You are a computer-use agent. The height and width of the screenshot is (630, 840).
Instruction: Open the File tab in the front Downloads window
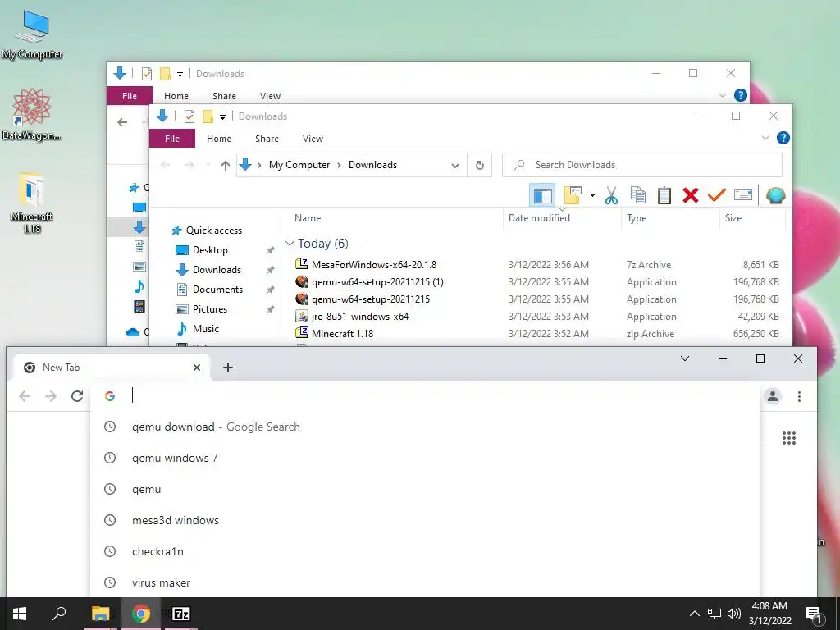172,138
